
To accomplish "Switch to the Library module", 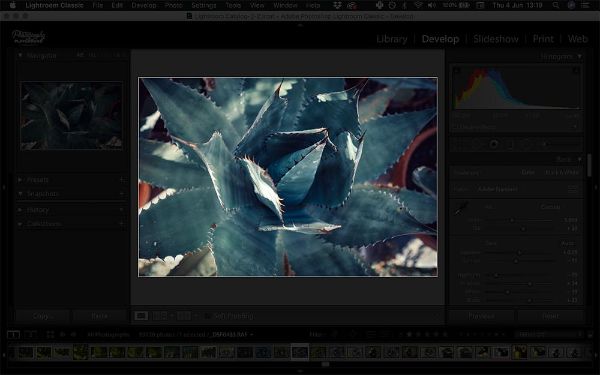I will click(x=392, y=39).
